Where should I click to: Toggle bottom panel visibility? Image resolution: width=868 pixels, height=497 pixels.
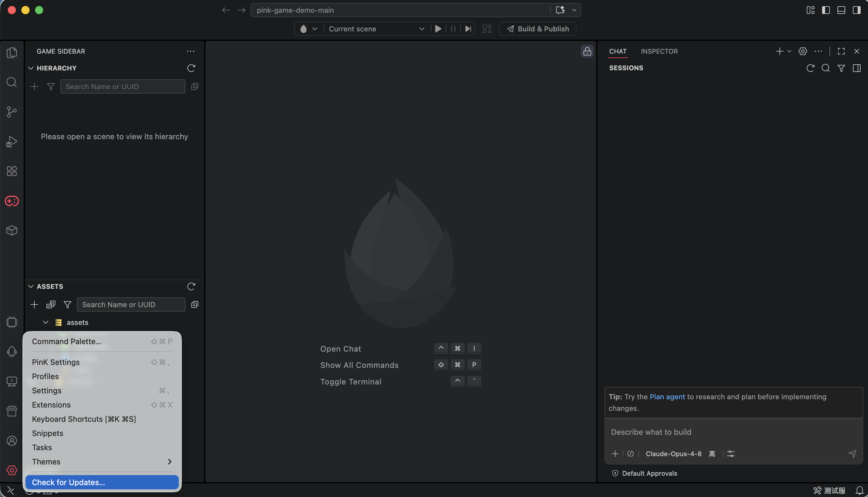pyautogui.click(x=841, y=10)
